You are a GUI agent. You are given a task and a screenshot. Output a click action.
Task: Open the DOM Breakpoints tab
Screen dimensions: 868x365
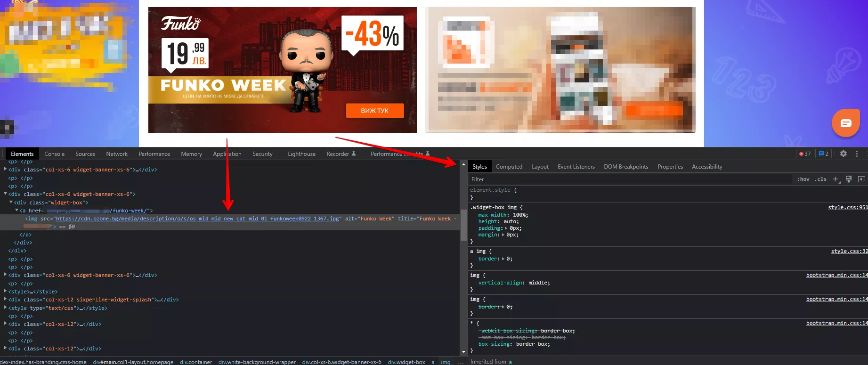(626, 167)
